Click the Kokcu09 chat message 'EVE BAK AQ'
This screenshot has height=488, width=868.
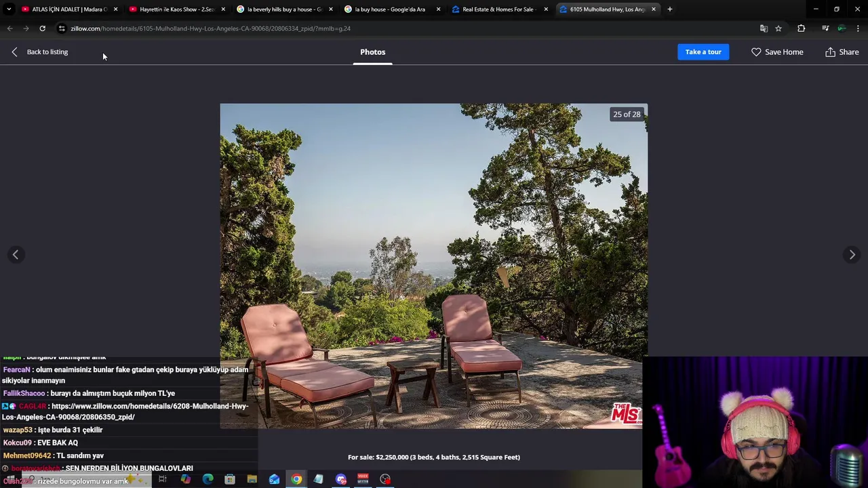[40, 443]
